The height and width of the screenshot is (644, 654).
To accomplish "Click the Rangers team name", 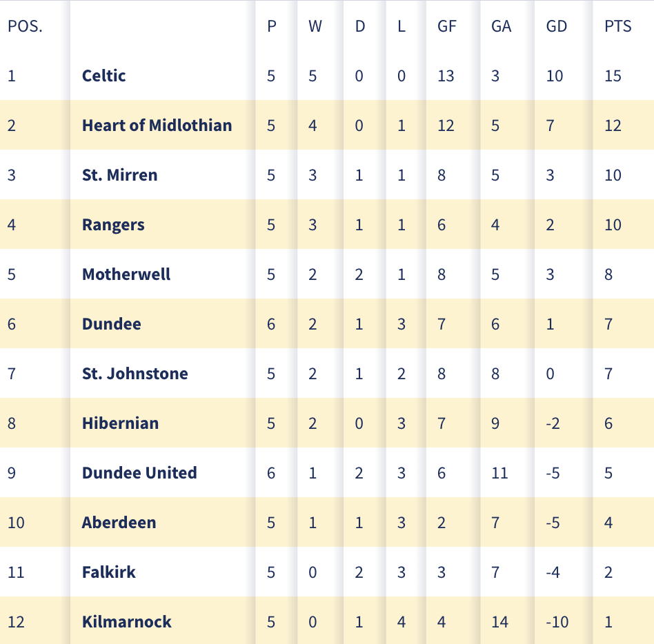I will point(113,225).
